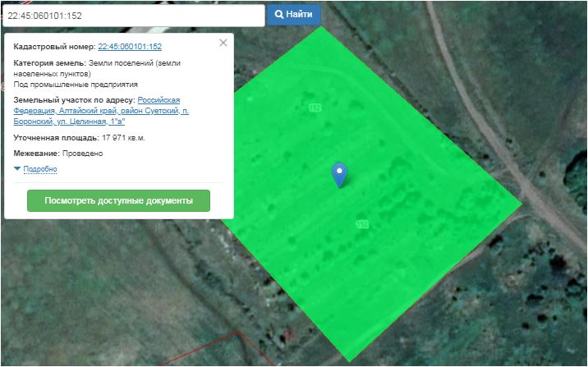The image size is (588, 367).
Task: Select the text 'Уточненная площадь: 17 971 кв.м.'
Action: [x=79, y=138]
